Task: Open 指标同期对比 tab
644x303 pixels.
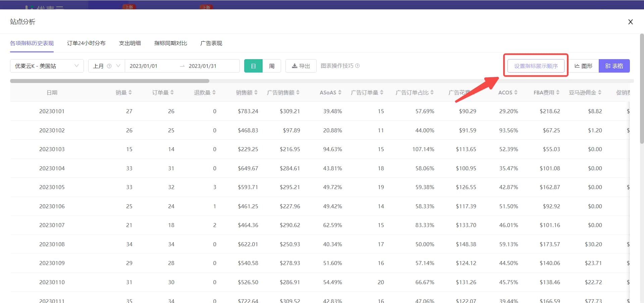Action: point(171,43)
